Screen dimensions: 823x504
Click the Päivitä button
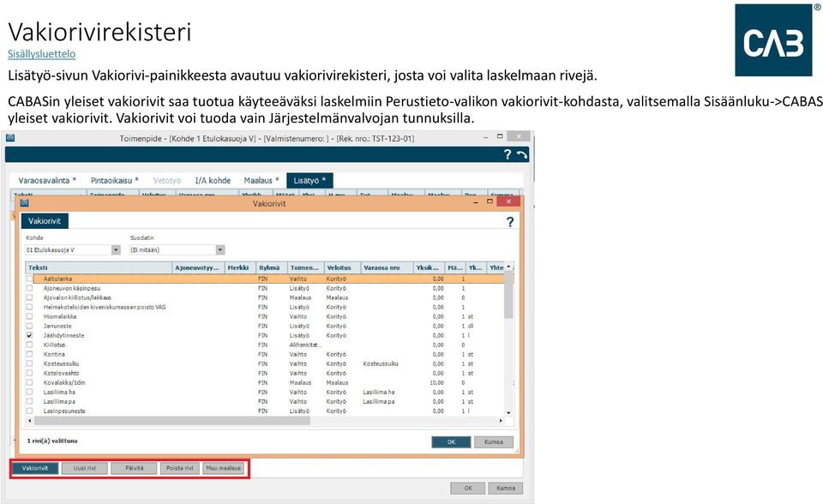(x=135, y=468)
